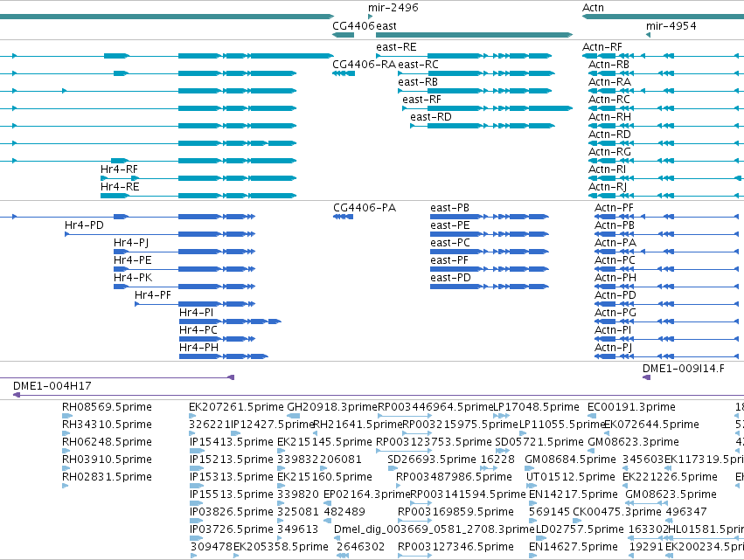744x560 pixels.
Task: Select the east-RF transcript label
Action: (x=421, y=100)
